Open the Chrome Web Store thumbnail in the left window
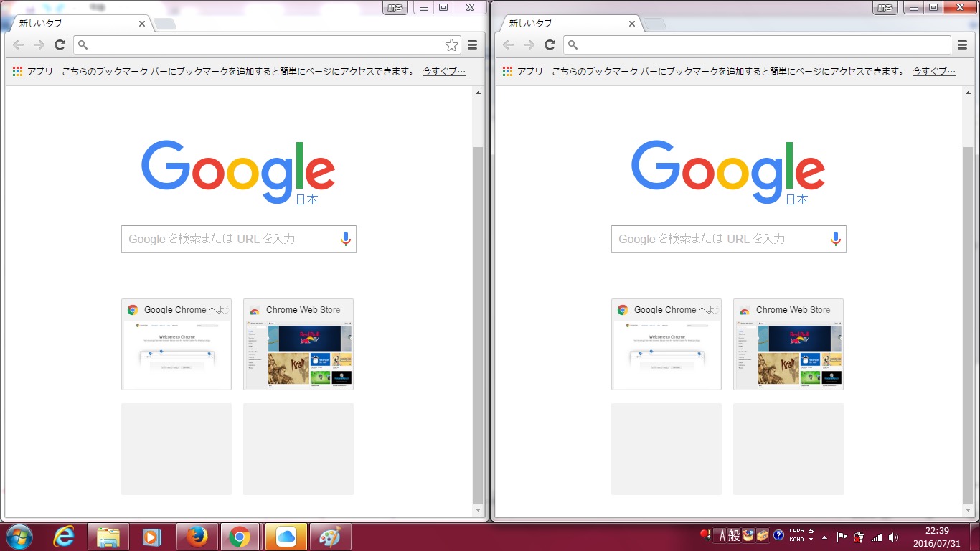Screen dimensions: 980x551 (298, 344)
